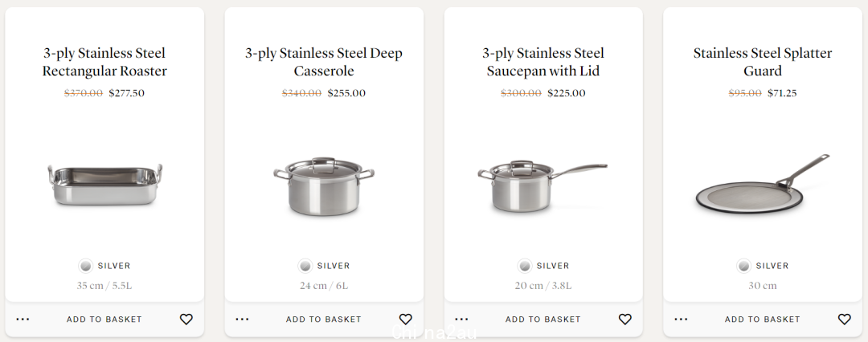868x342 pixels.
Task: Add Saucepan with Lid to basket
Action: coord(543,320)
